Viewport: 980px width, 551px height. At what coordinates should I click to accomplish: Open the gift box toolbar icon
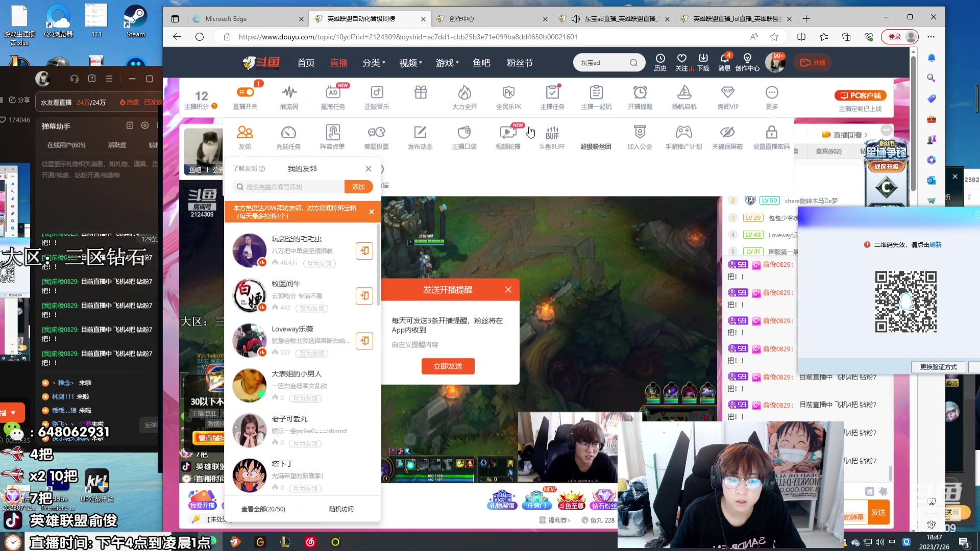coord(421,92)
